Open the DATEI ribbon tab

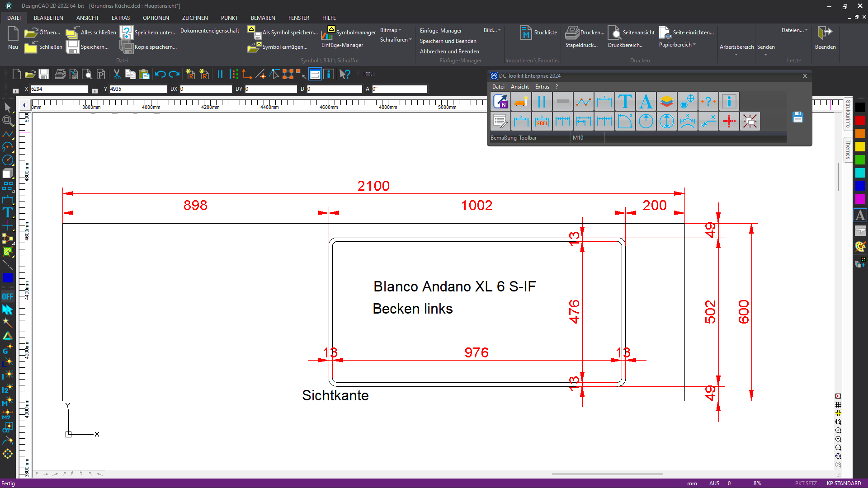tap(14, 18)
